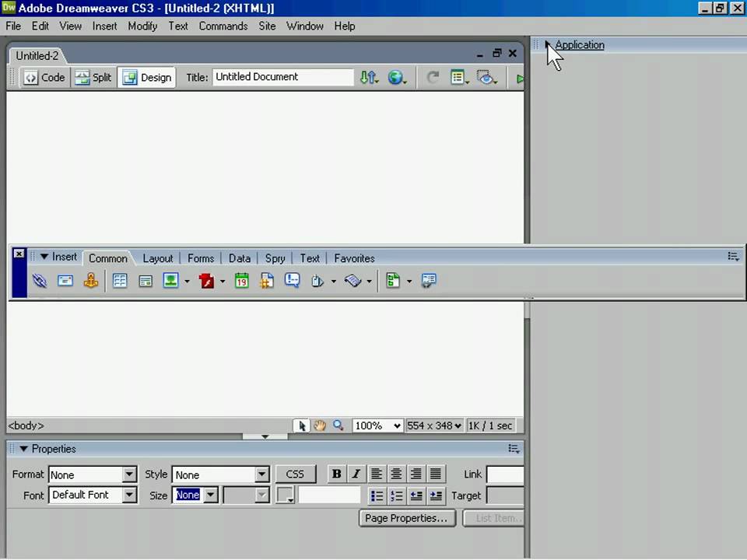This screenshot has height=560, width=747.
Task: Insert an Email Link icon
Action: click(65, 281)
